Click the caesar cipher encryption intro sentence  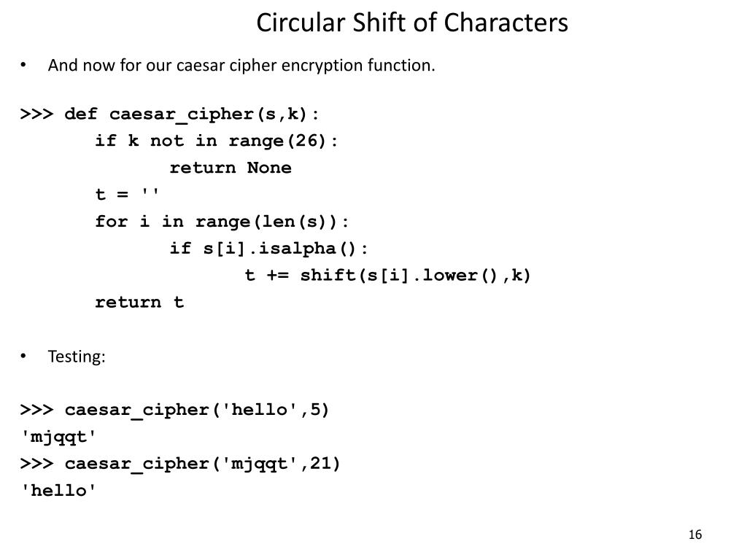click(241, 65)
